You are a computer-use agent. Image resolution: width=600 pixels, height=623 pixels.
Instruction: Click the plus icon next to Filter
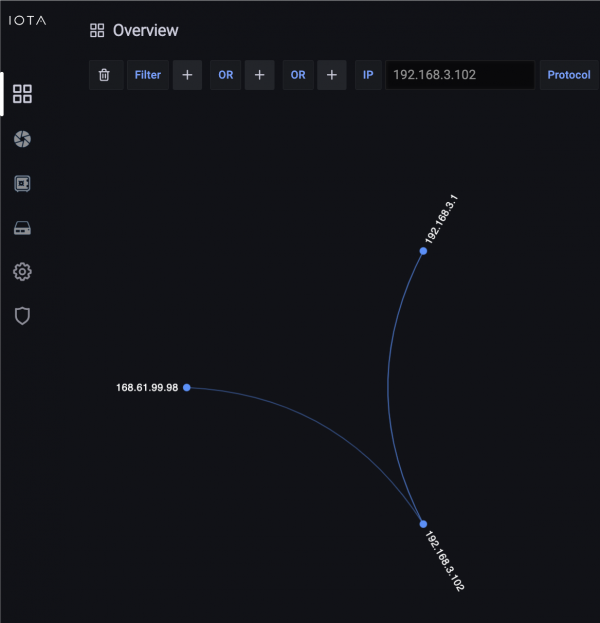[x=187, y=75]
